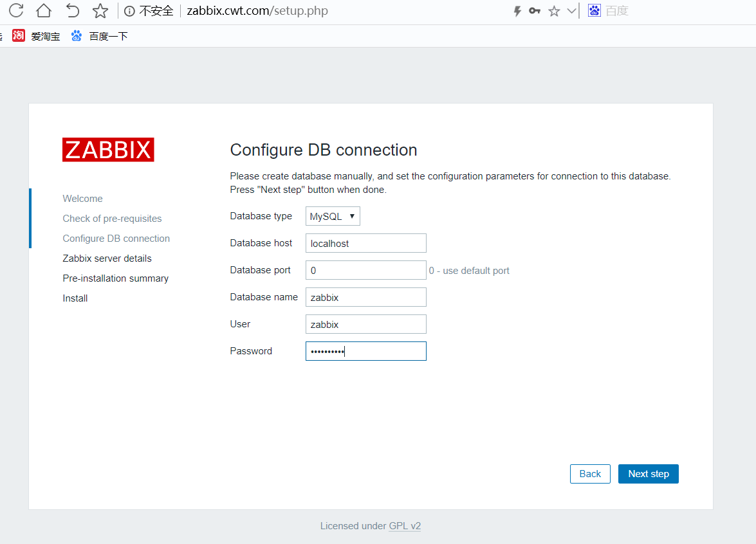Click the site info (not secure) icon
Screen dimensions: 756x544
coord(129,11)
